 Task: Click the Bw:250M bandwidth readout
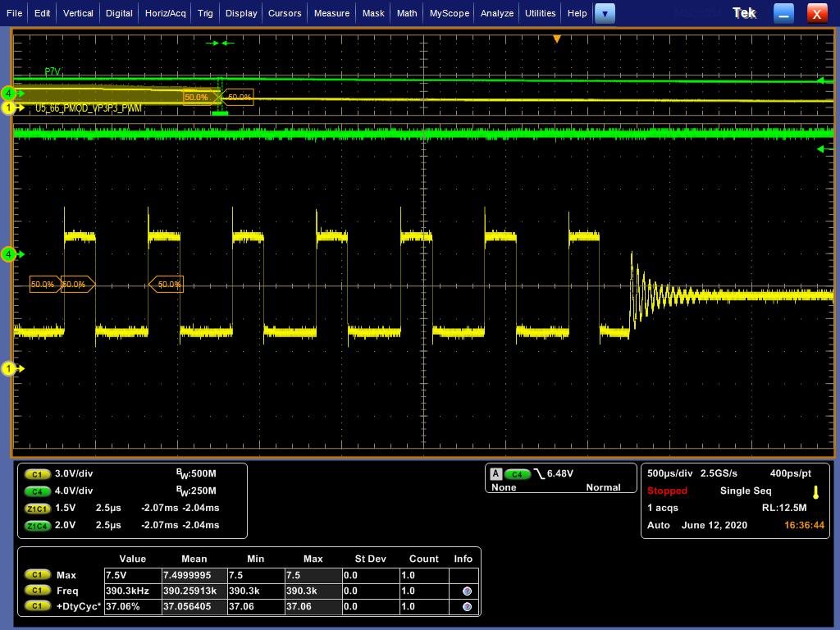[x=196, y=491]
